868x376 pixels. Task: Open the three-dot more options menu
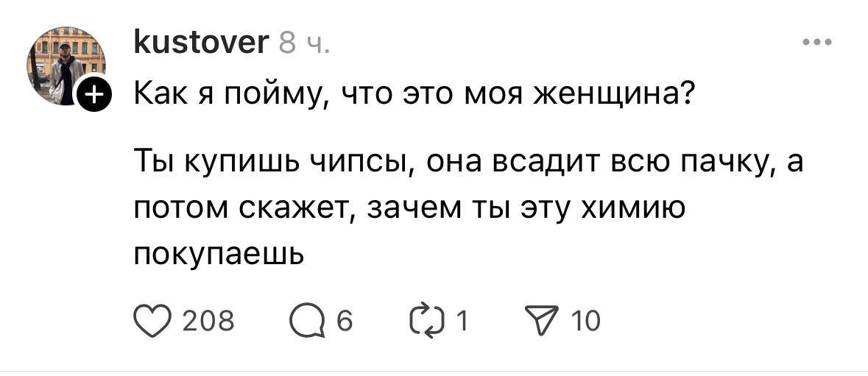pos(817,43)
